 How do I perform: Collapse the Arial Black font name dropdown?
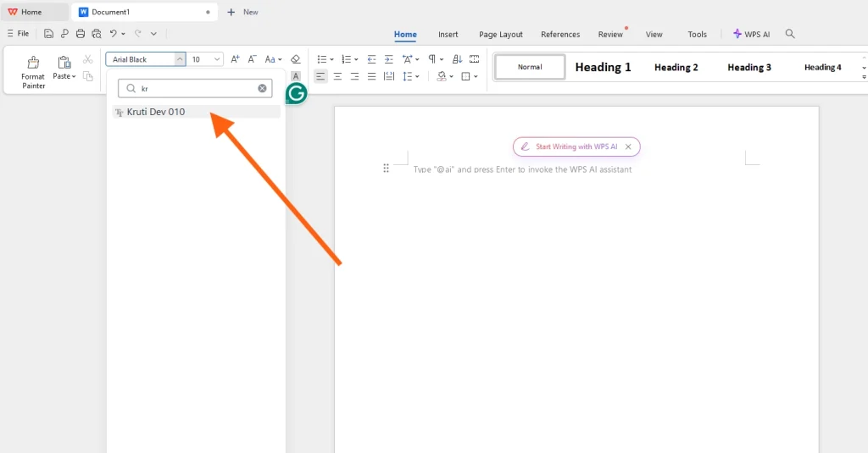tap(179, 59)
